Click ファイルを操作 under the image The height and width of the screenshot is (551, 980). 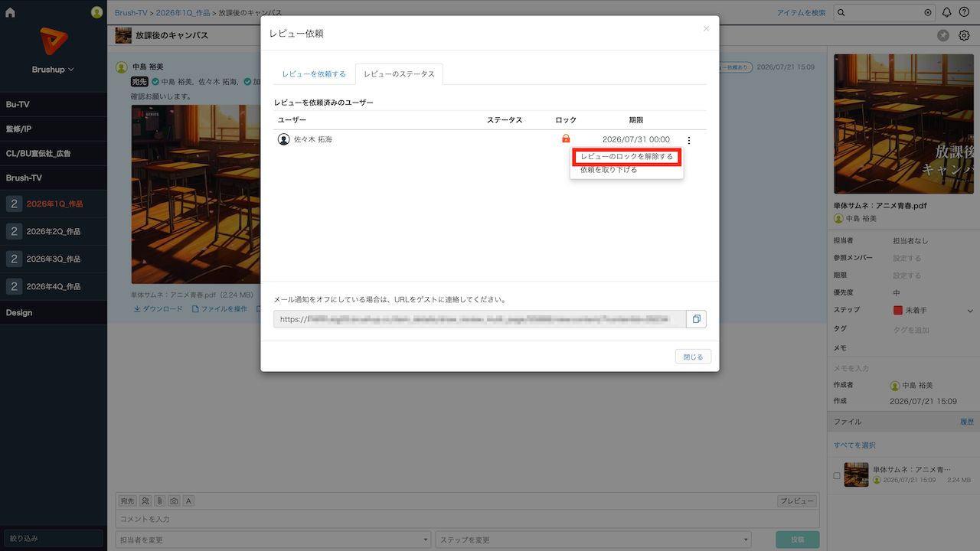pos(220,309)
